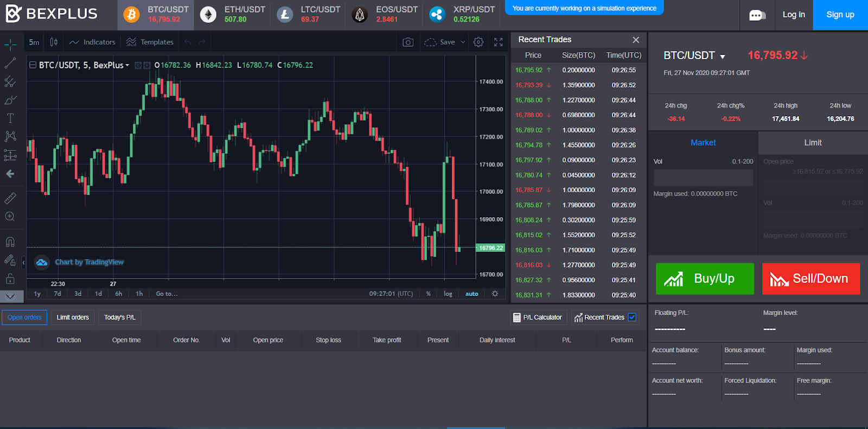
Task: Go to BEXPLUS home via logo
Action: pyautogui.click(x=52, y=14)
